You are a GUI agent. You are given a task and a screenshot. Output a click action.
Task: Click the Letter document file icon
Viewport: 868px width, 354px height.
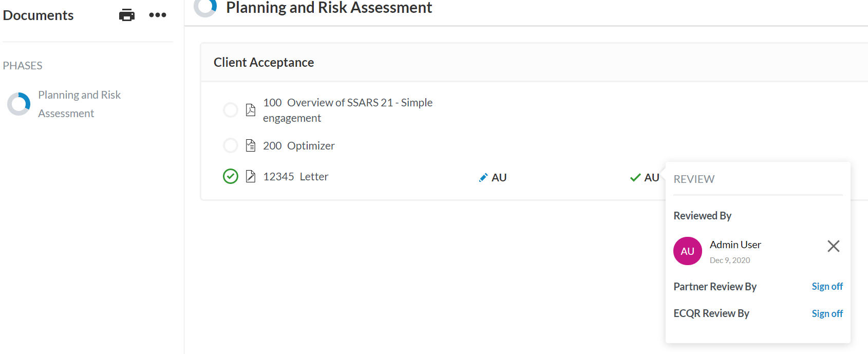click(x=251, y=176)
